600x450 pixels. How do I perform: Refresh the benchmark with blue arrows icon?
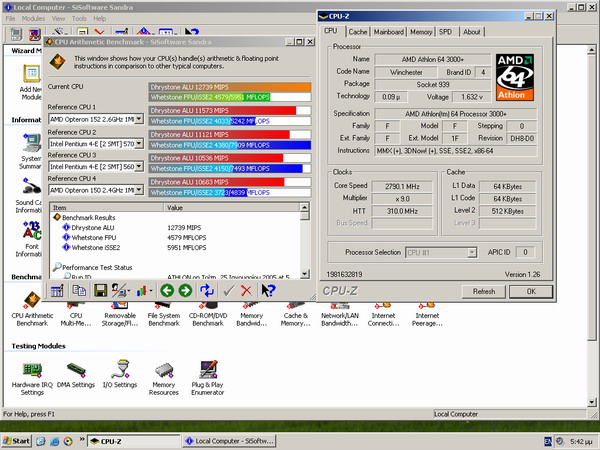(x=207, y=291)
